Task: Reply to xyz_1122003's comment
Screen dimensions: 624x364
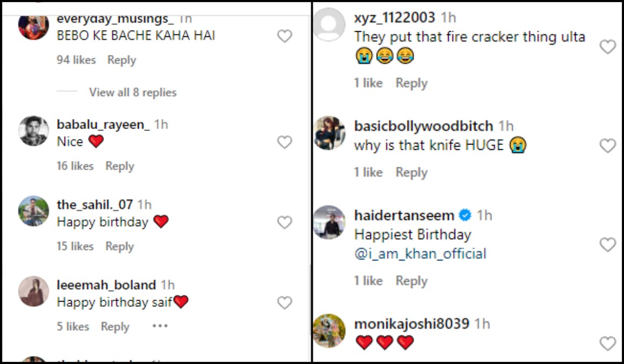Action: coord(412,83)
